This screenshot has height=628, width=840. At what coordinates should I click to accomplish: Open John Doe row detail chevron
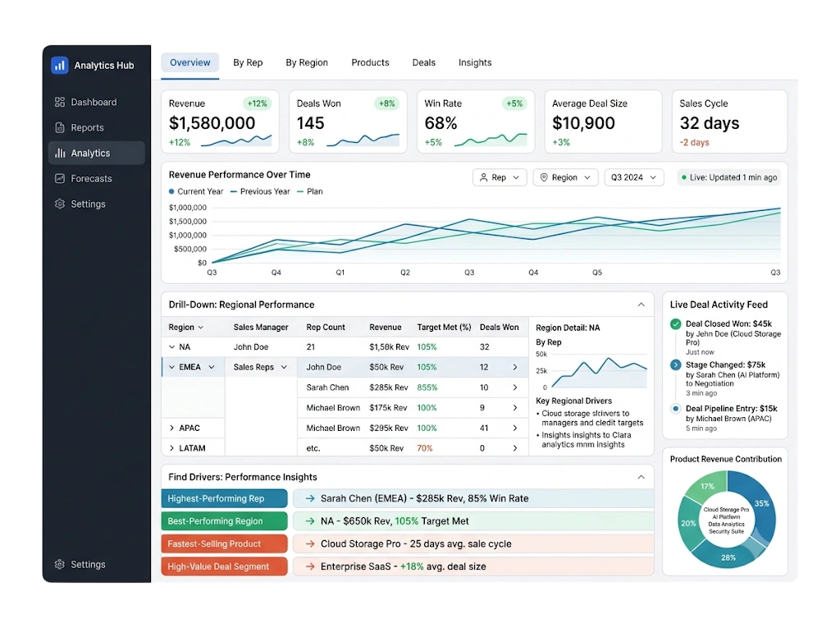pyautogui.click(x=515, y=368)
